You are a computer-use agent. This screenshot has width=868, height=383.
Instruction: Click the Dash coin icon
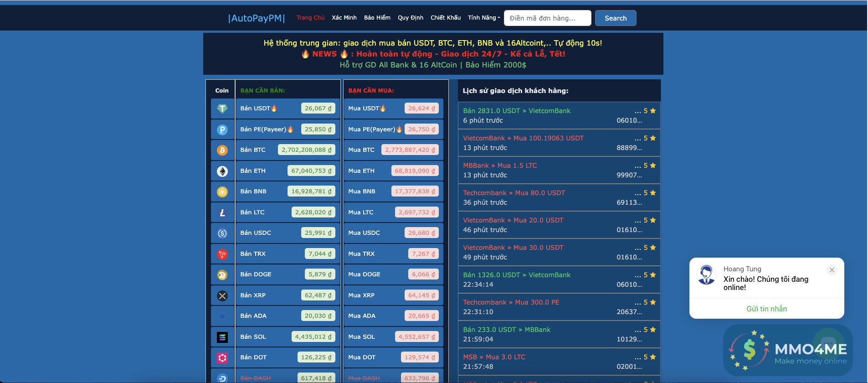(222, 378)
